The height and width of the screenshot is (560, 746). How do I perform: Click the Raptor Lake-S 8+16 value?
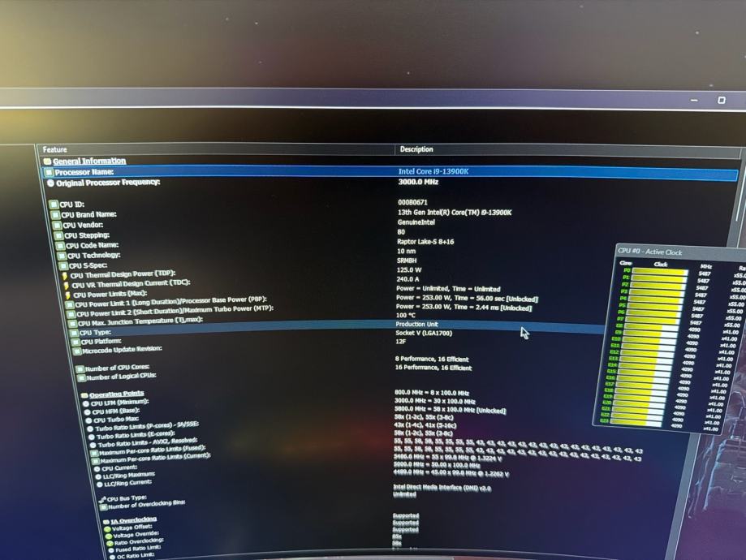pos(425,242)
